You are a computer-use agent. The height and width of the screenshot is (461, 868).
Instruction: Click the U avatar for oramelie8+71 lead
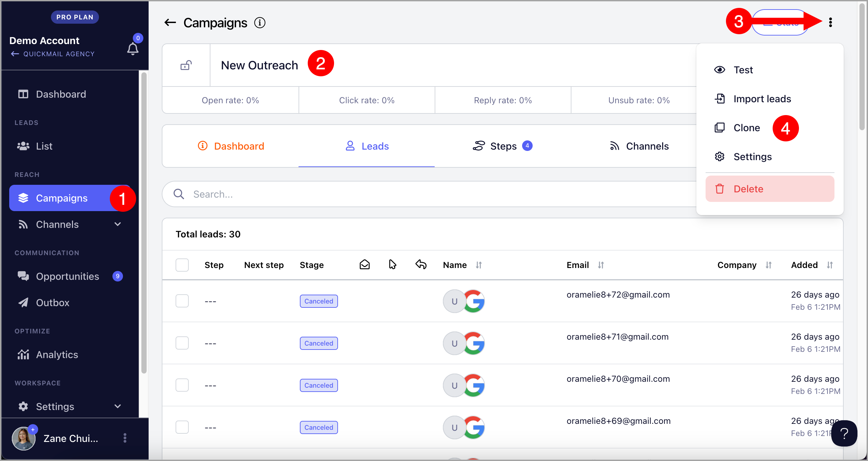point(454,343)
